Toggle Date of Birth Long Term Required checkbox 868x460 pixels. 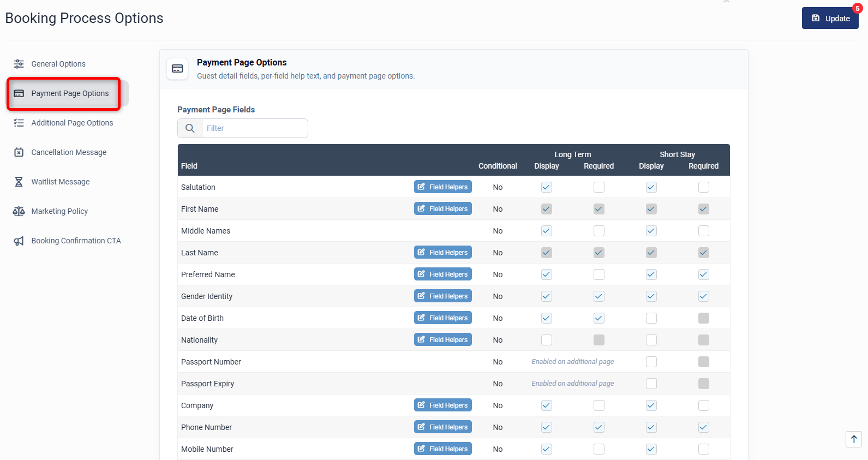599,318
